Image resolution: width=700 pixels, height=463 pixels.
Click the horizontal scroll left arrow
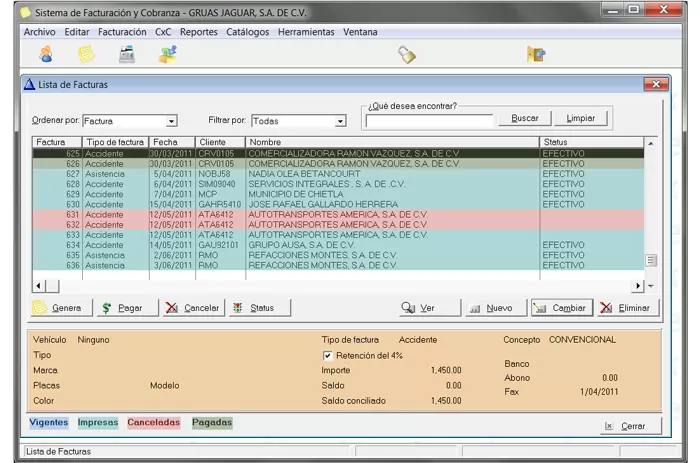38,286
